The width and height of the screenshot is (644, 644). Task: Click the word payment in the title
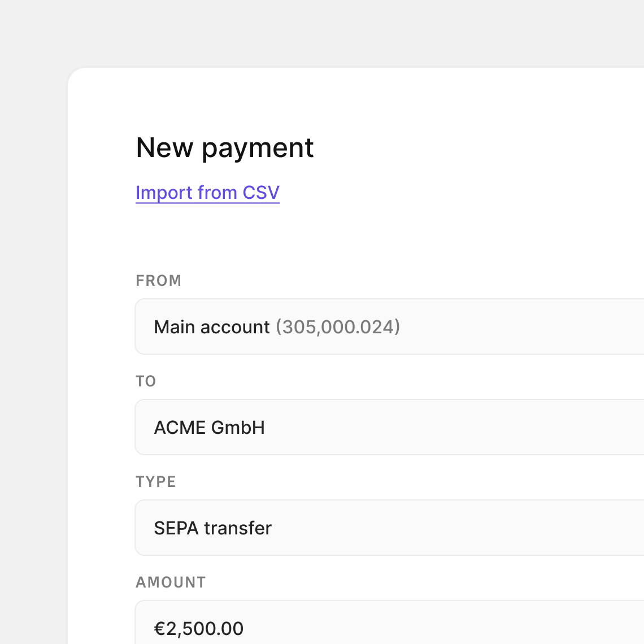(x=258, y=148)
